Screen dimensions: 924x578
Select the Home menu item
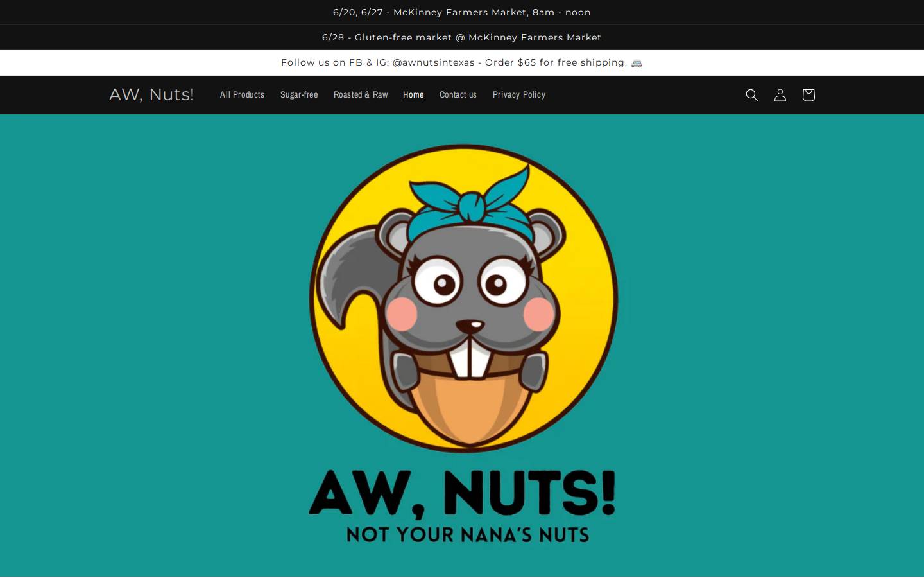pyautogui.click(x=413, y=94)
